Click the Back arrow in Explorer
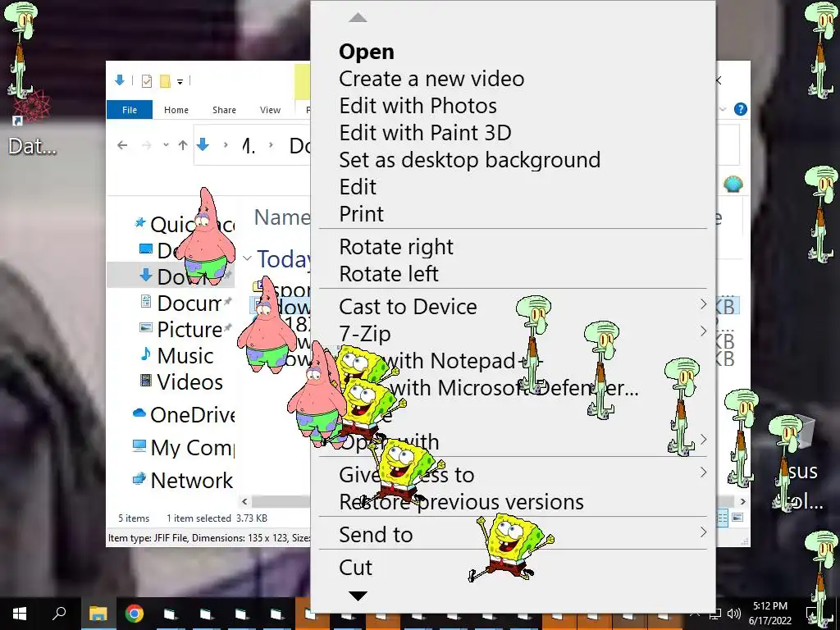The height and width of the screenshot is (630, 840). [x=122, y=145]
